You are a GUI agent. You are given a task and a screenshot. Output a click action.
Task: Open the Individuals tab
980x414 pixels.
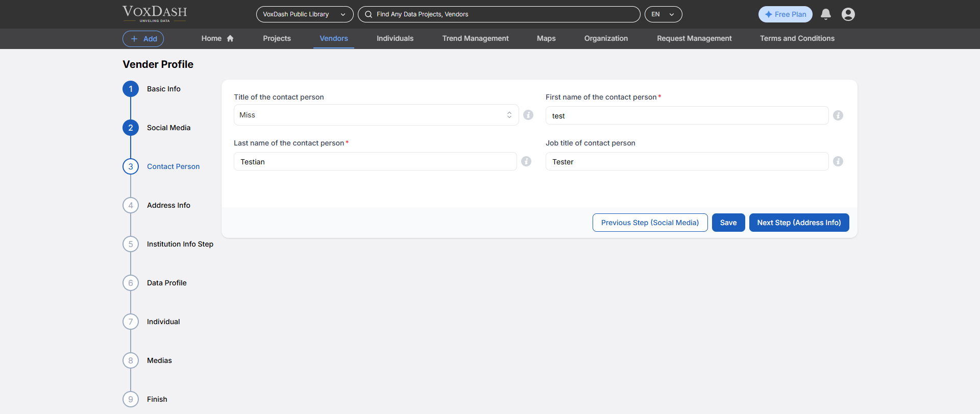(395, 38)
